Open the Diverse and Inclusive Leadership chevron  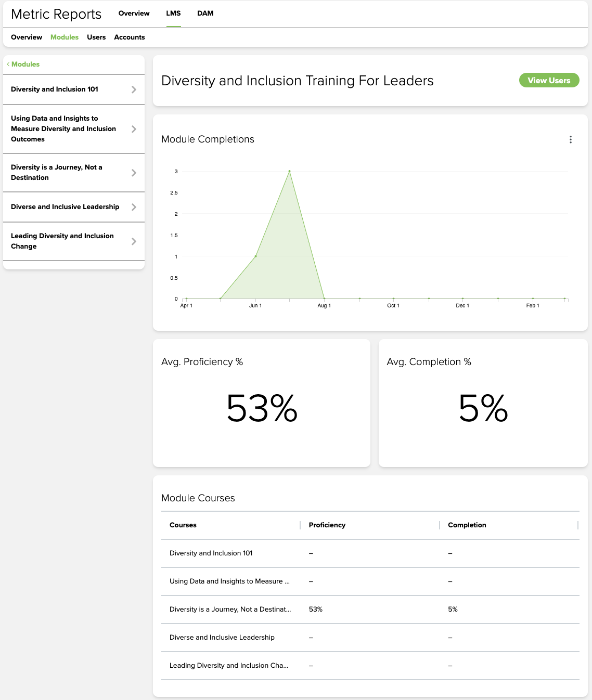coord(134,207)
